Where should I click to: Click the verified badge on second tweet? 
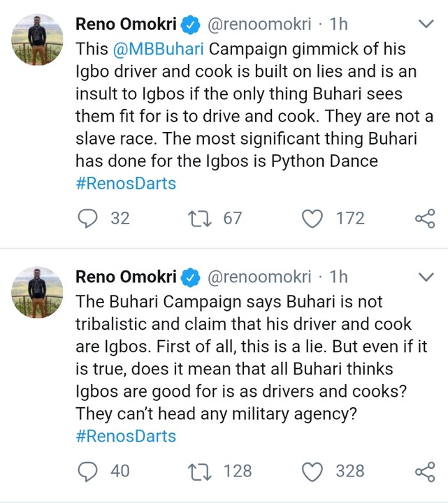(x=190, y=277)
